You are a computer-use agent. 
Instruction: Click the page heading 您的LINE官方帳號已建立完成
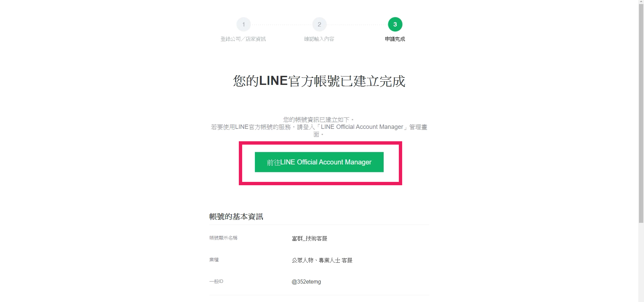(x=319, y=81)
